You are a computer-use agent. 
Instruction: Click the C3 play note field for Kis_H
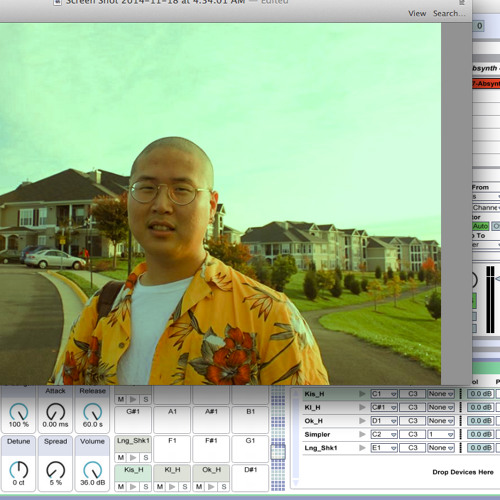(x=413, y=394)
